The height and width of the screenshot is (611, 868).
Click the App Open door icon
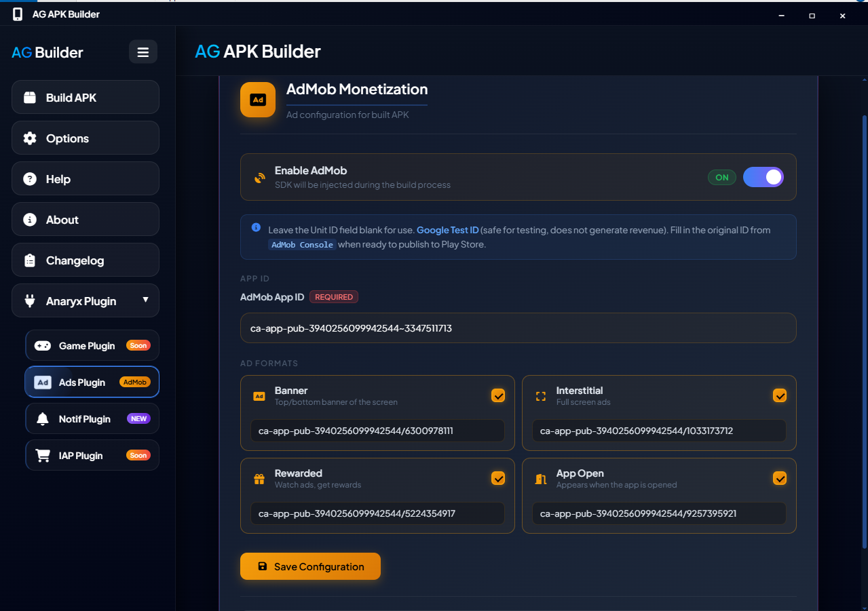pos(541,479)
